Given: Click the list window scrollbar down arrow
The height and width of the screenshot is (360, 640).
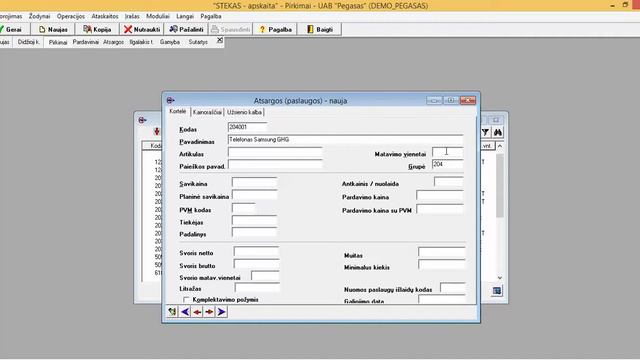Looking at the screenshot, I should point(500,278).
